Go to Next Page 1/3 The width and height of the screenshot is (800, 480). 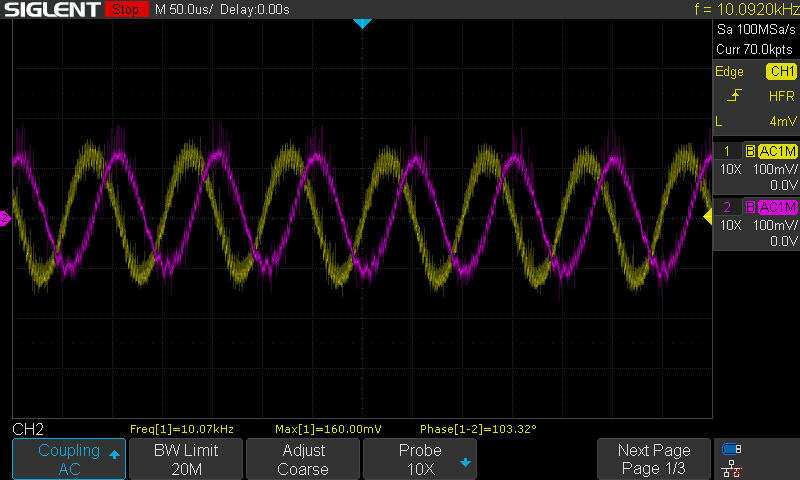pyautogui.click(x=654, y=459)
